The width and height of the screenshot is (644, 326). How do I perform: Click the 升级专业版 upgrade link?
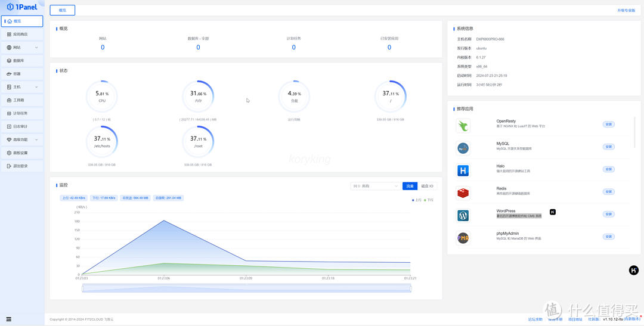[x=626, y=10]
